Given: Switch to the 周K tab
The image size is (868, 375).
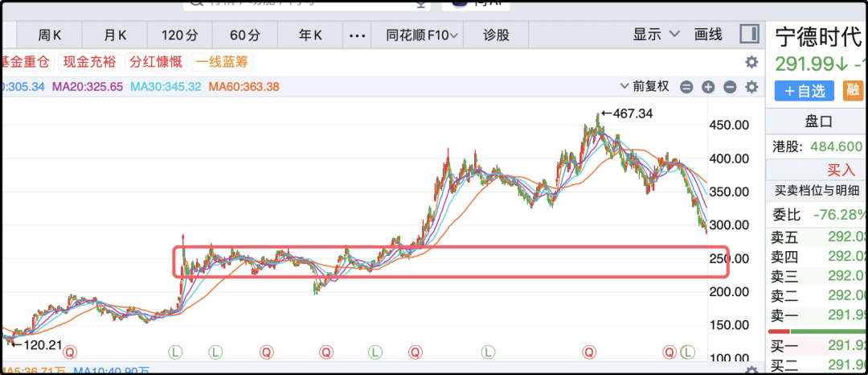Looking at the screenshot, I should [x=49, y=35].
